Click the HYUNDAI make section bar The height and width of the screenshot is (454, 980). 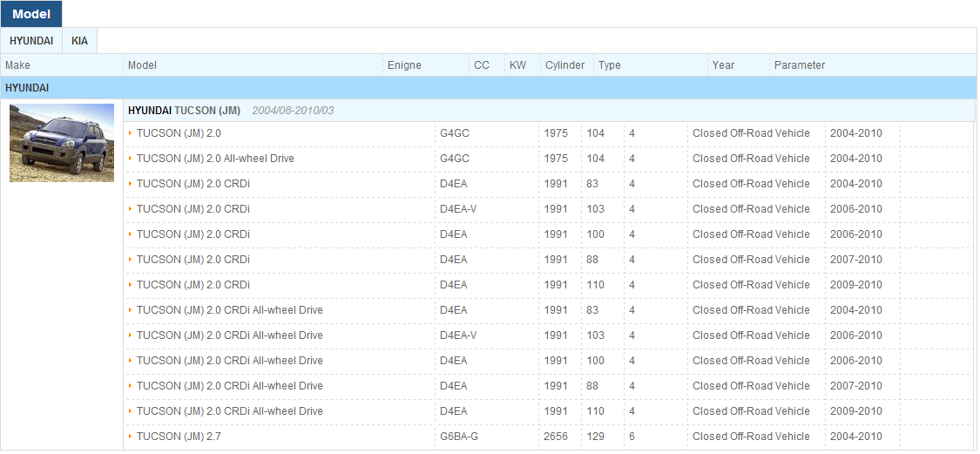488,88
